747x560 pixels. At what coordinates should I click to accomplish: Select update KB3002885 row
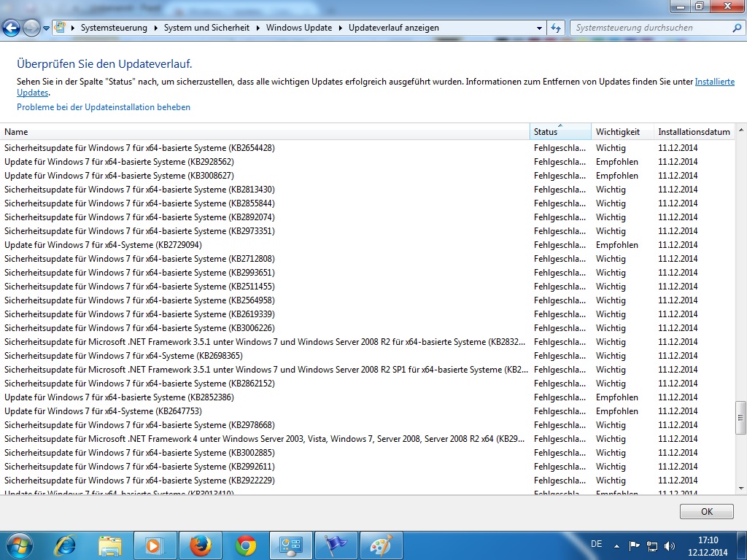(x=368, y=452)
